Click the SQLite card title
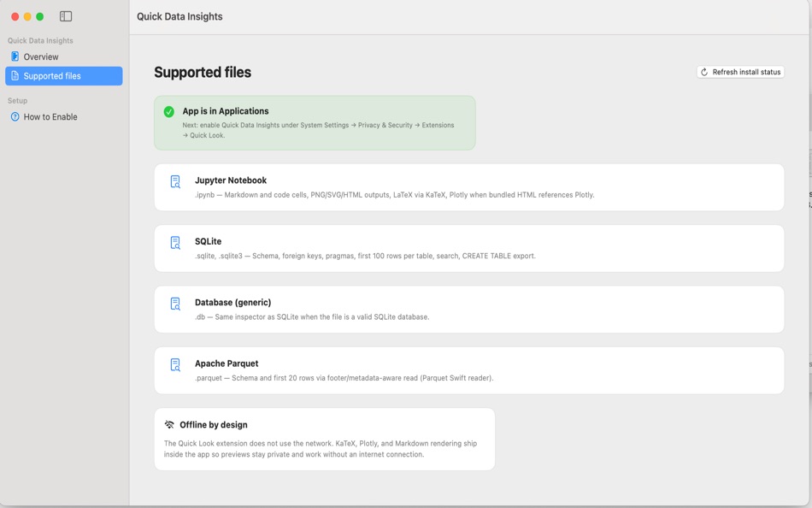This screenshot has width=812, height=508. [209, 241]
